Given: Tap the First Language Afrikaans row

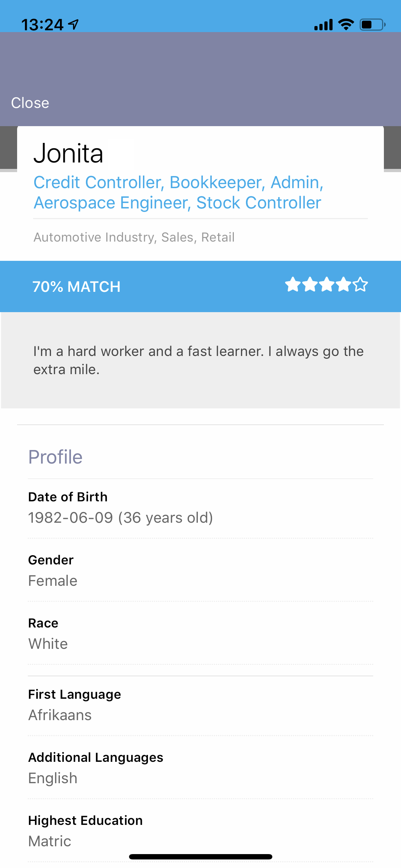Looking at the screenshot, I should (74, 705).
